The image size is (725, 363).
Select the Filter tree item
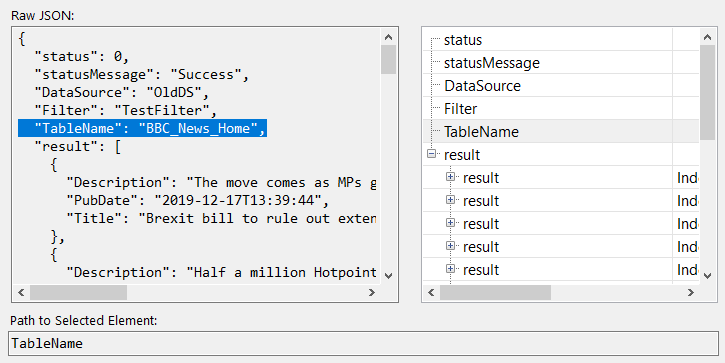(x=460, y=109)
